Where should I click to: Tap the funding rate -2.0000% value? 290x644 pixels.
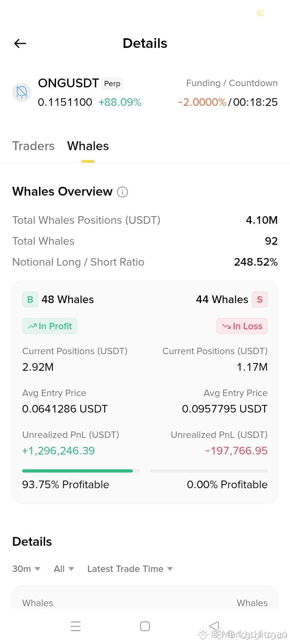[x=202, y=102]
